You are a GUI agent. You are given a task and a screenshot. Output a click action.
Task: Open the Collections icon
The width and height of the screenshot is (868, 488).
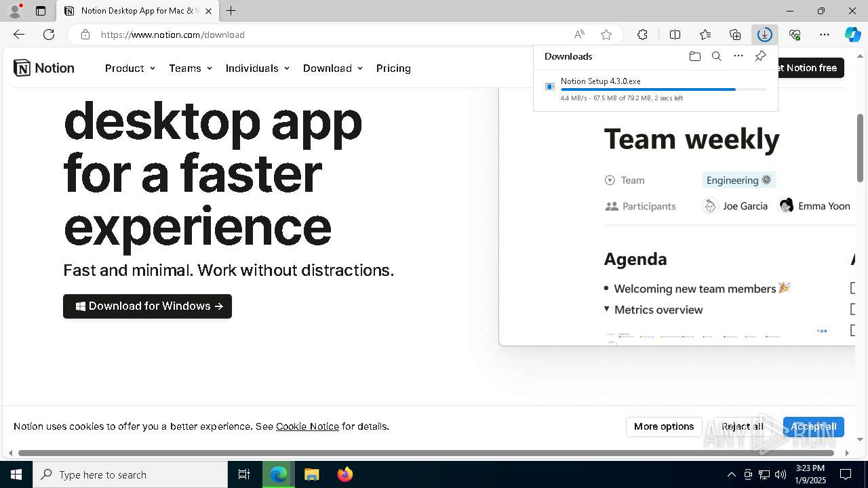[735, 35]
